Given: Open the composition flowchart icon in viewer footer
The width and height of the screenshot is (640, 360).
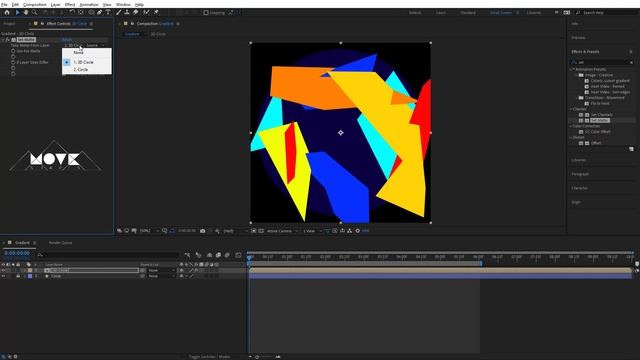Looking at the screenshot, I should 349,231.
